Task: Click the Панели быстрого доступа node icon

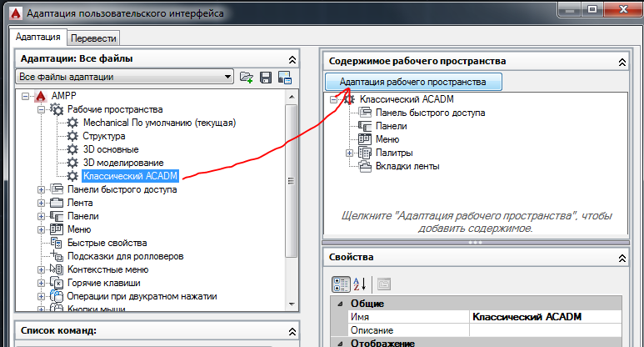Action: click(x=57, y=189)
